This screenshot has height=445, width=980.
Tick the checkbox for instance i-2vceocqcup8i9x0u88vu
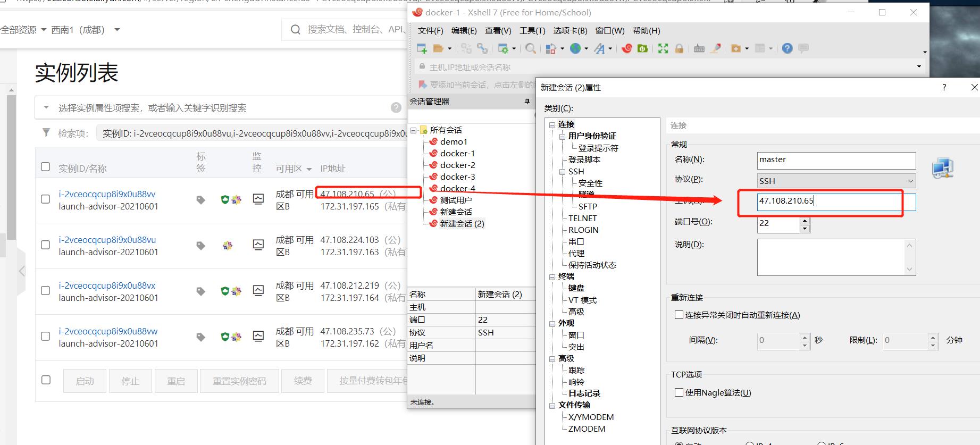[46, 245]
